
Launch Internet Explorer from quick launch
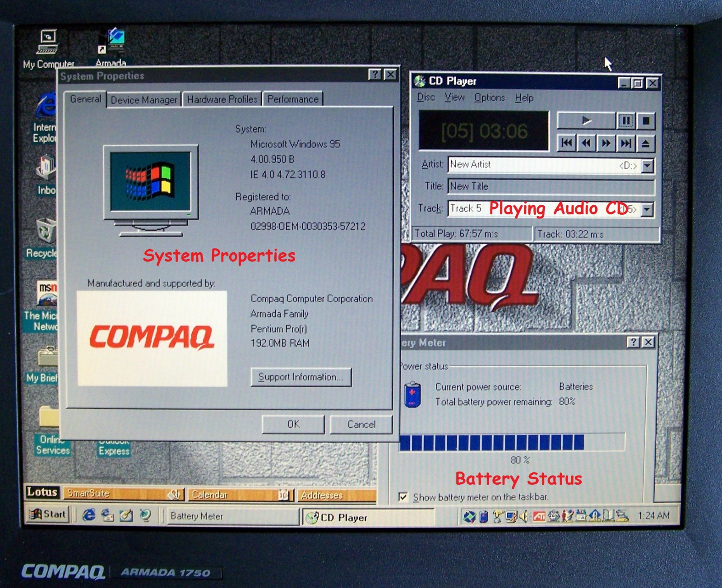(89, 515)
